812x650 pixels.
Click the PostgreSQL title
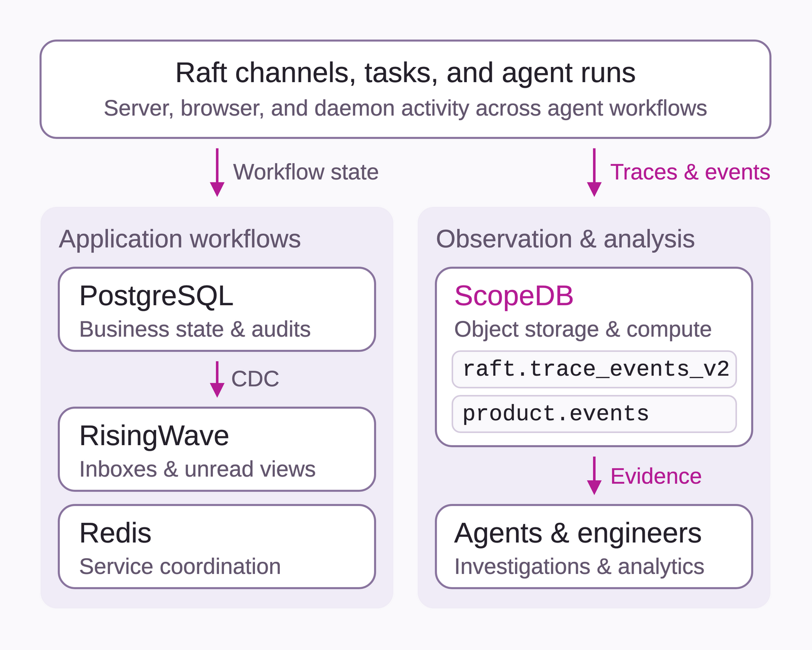156,296
